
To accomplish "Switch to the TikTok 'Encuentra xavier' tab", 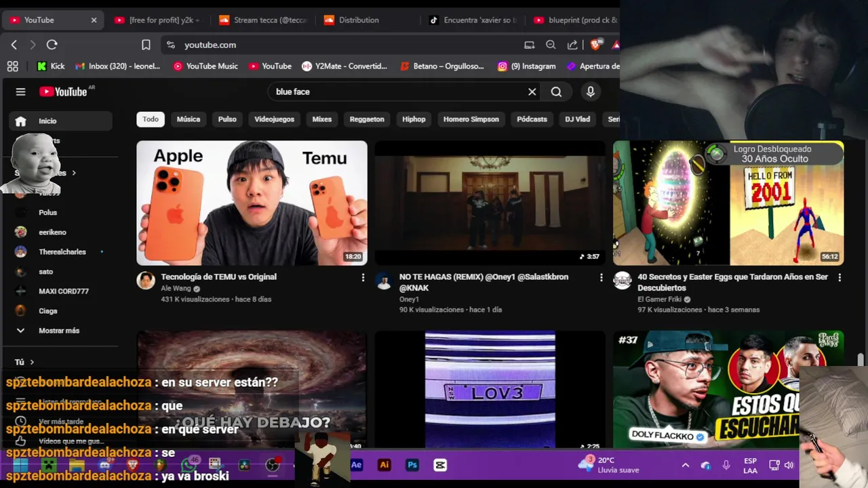I will 473,20.
